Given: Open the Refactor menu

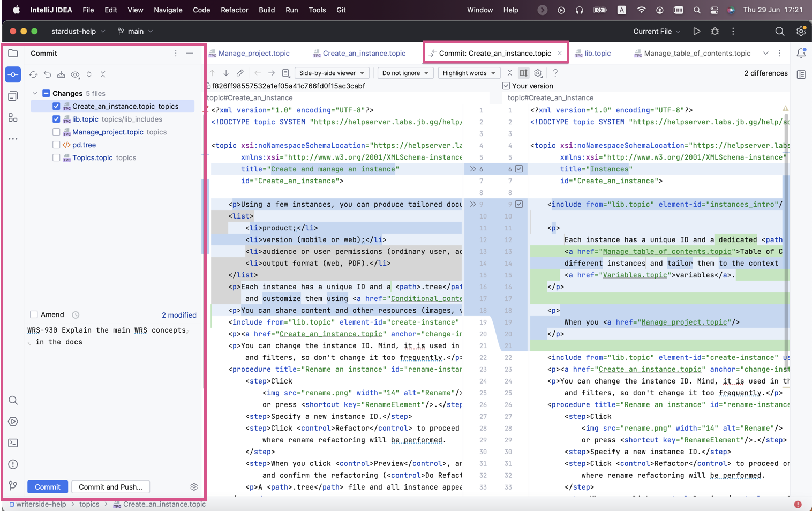Looking at the screenshot, I should pyautogui.click(x=234, y=10).
